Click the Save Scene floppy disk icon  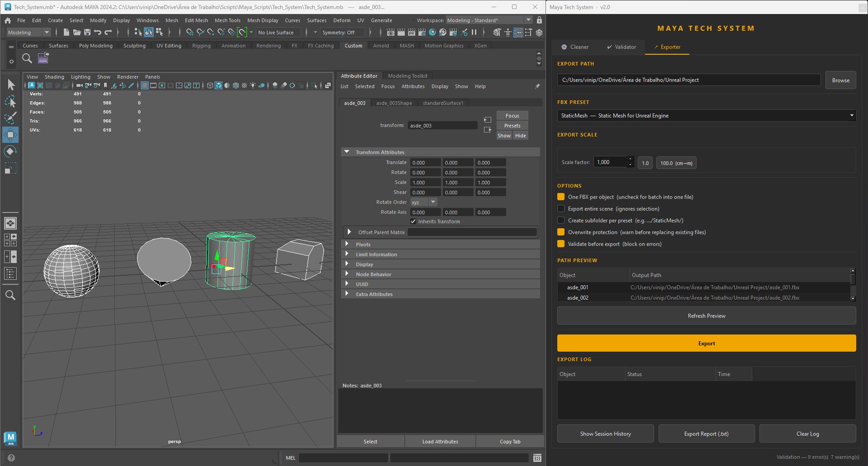coord(87,33)
